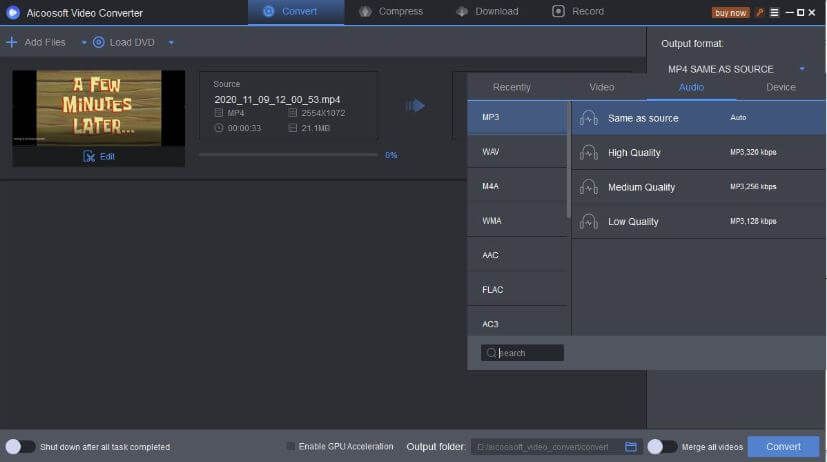Viewport: 827px width, 462px height.
Task: Click the convert arrow icon
Action: coord(416,106)
